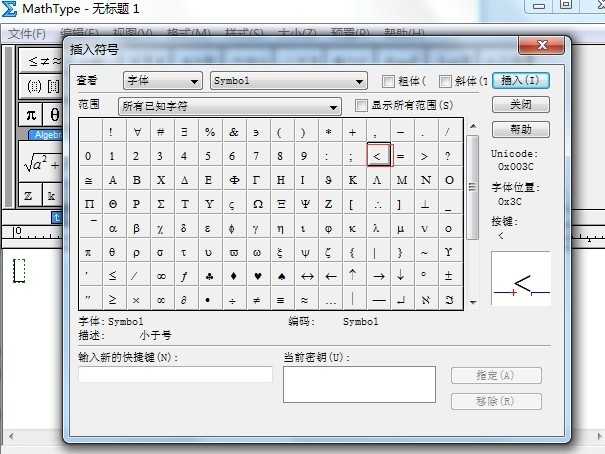This screenshot has width=605, height=454.
Task: Open the 字体 view-by dropdown
Action: pos(163,81)
